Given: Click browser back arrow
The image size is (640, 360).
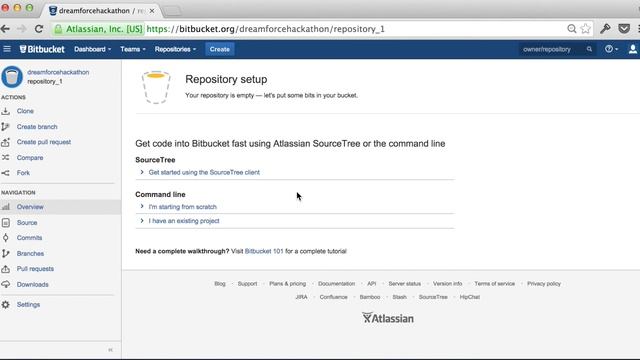Looking at the screenshot, I should click(5, 29).
